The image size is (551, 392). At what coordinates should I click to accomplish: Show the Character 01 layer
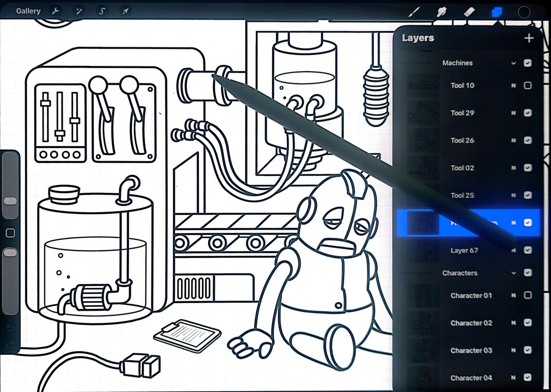pyautogui.click(x=528, y=295)
